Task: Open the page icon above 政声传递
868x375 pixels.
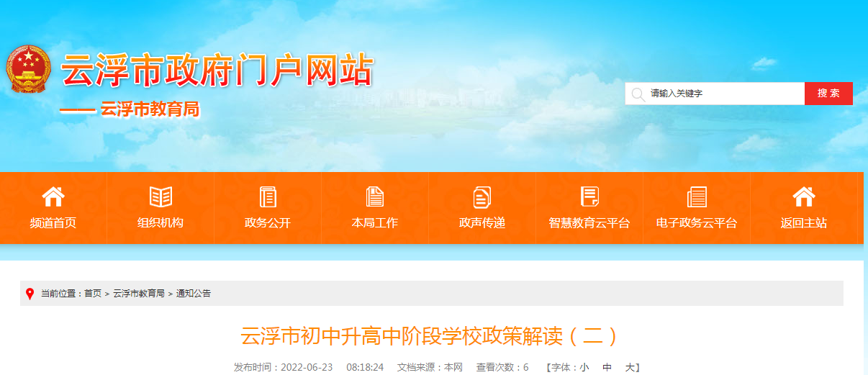Action: pos(482,196)
